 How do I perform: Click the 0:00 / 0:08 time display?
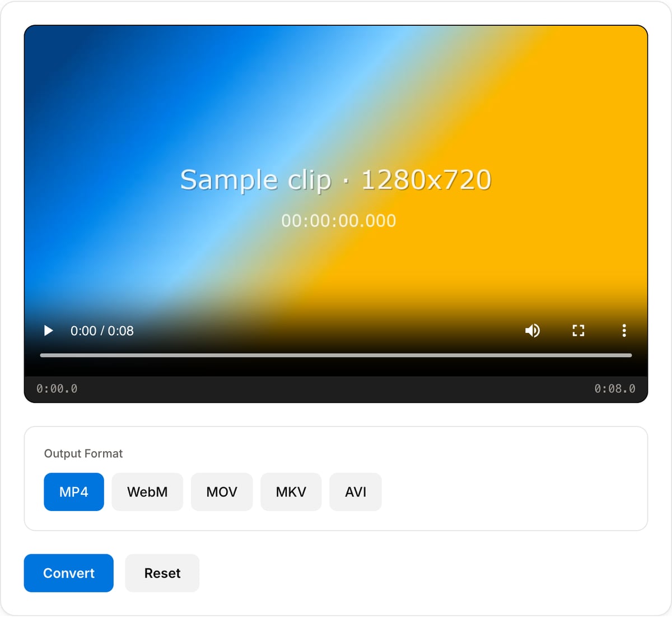pyautogui.click(x=102, y=331)
